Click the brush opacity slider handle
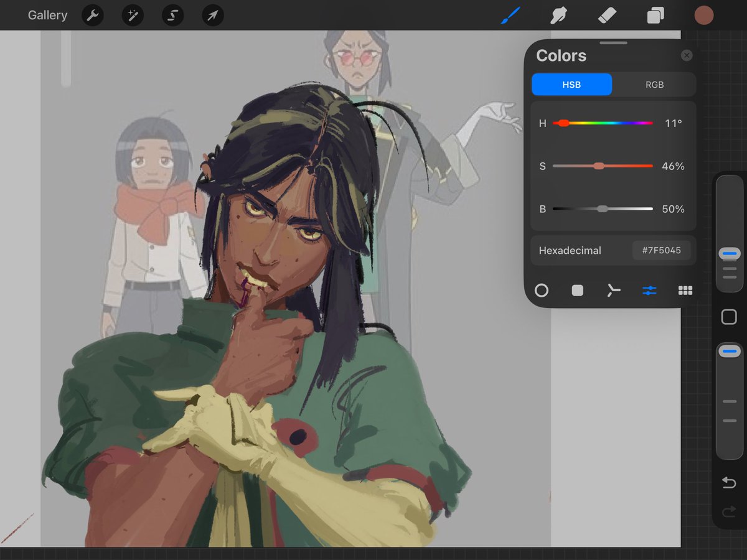The image size is (747, 560). (x=729, y=352)
